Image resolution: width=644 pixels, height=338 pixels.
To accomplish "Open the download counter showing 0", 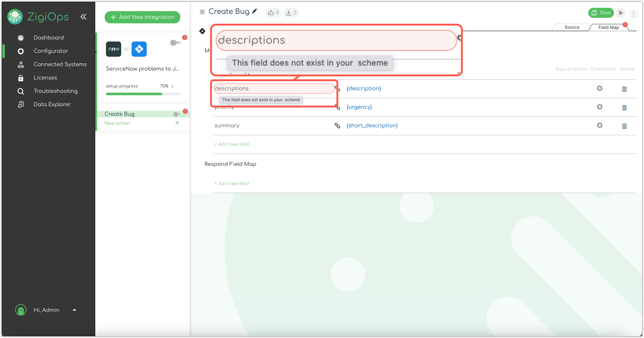I will 291,12.
